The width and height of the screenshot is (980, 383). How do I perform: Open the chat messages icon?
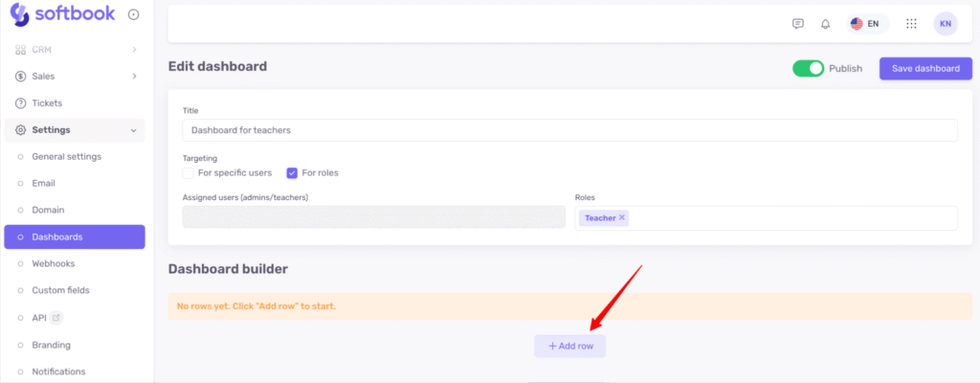click(798, 24)
